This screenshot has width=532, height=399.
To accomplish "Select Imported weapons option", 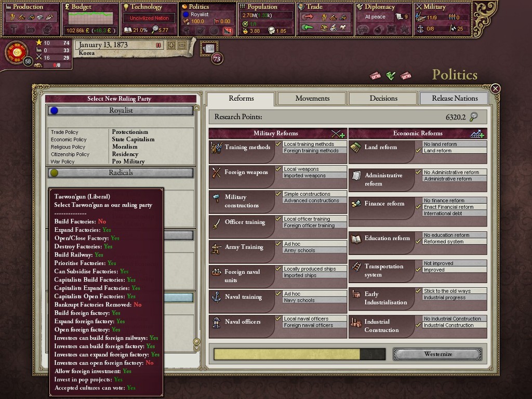I will point(314,176).
